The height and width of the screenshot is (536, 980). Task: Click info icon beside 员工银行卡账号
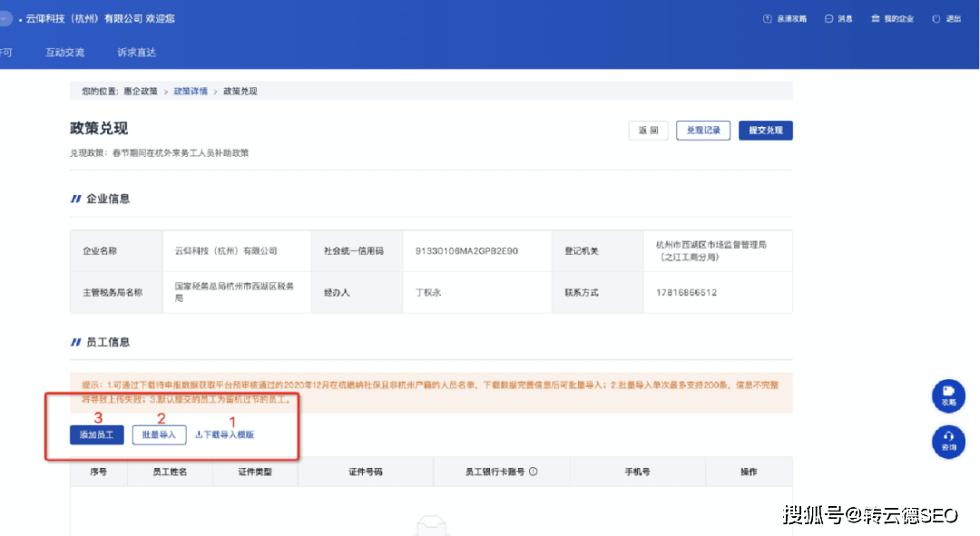click(x=534, y=472)
